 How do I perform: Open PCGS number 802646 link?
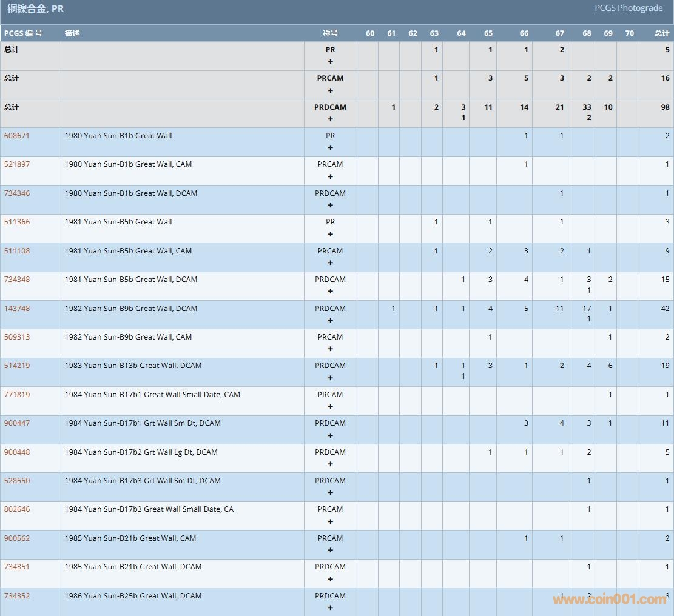pos(17,509)
